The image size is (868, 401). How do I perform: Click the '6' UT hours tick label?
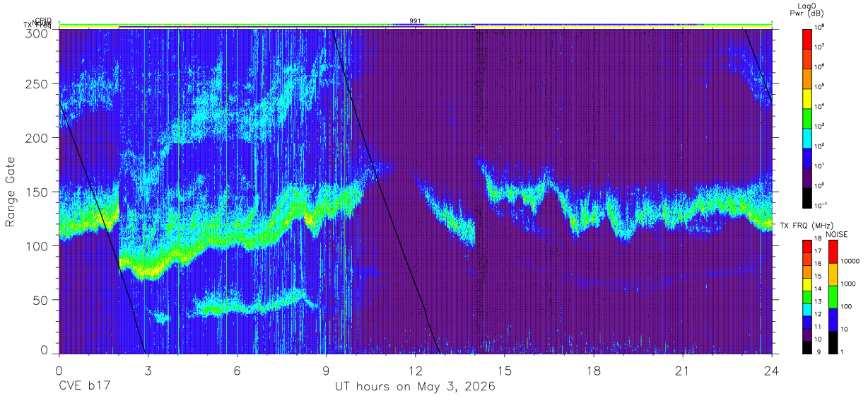click(237, 371)
